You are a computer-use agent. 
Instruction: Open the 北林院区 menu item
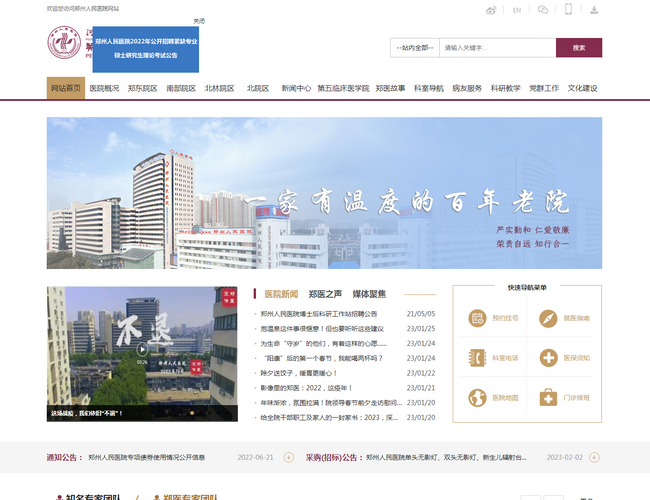[x=220, y=88]
